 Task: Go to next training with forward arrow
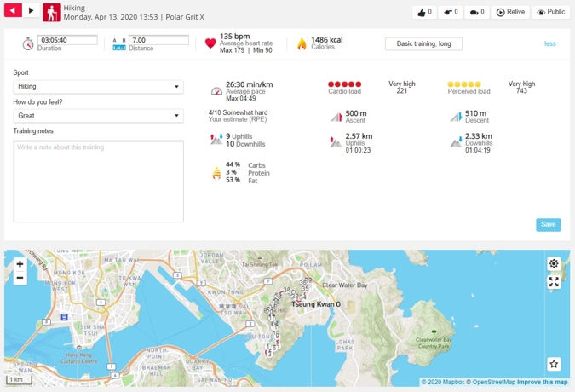click(32, 10)
